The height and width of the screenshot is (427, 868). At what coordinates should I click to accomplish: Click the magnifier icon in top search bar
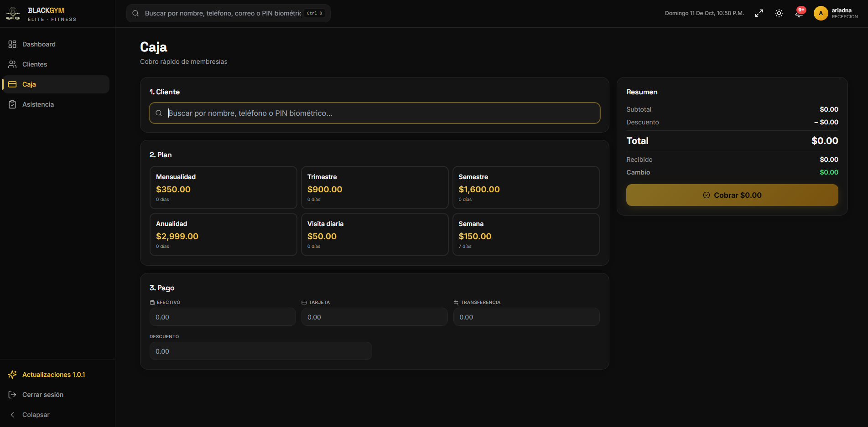[x=135, y=13]
